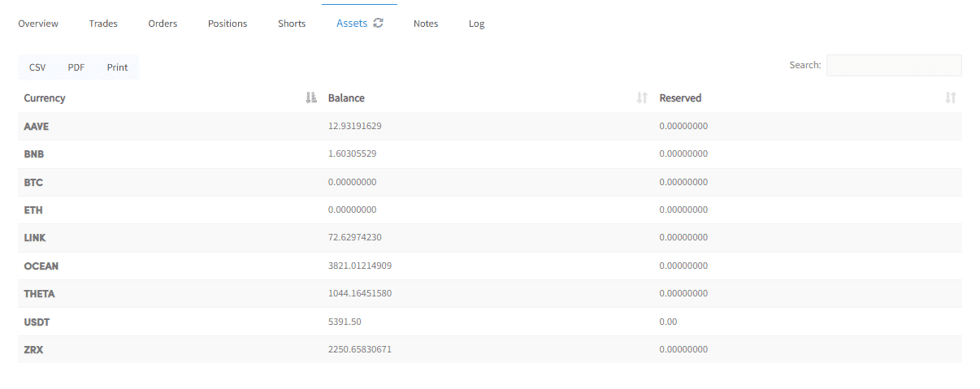
Task: Print the assets table
Action: (x=117, y=67)
